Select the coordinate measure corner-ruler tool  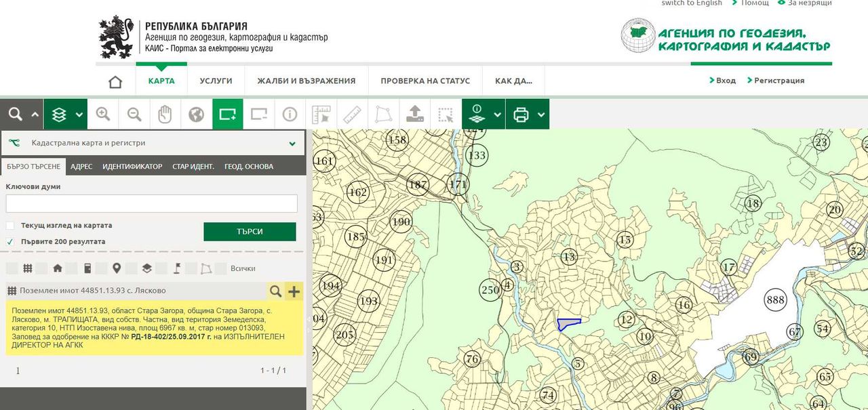click(x=321, y=115)
